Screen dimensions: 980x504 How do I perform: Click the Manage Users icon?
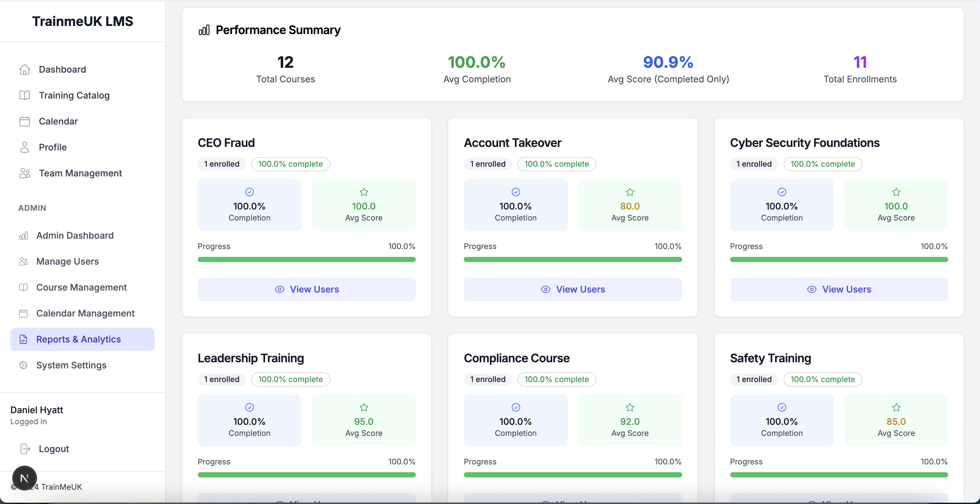[x=23, y=261]
